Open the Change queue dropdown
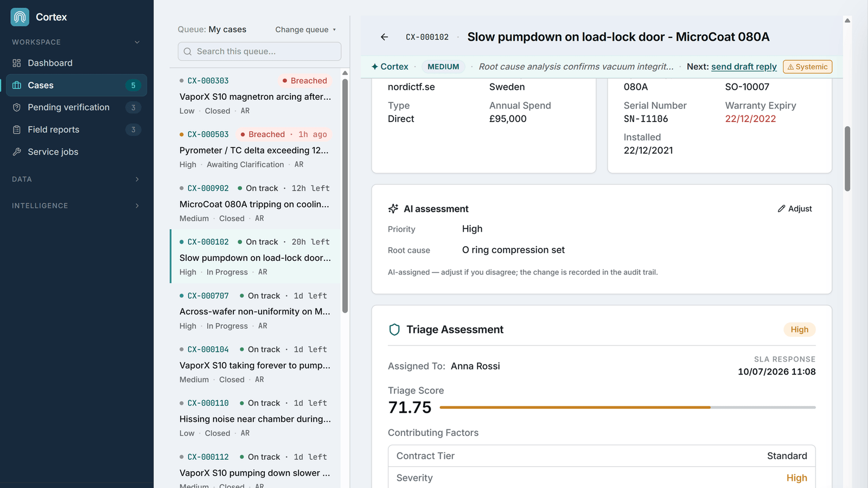The width and height of the screenshot is (868, 488). click(305, 30)
